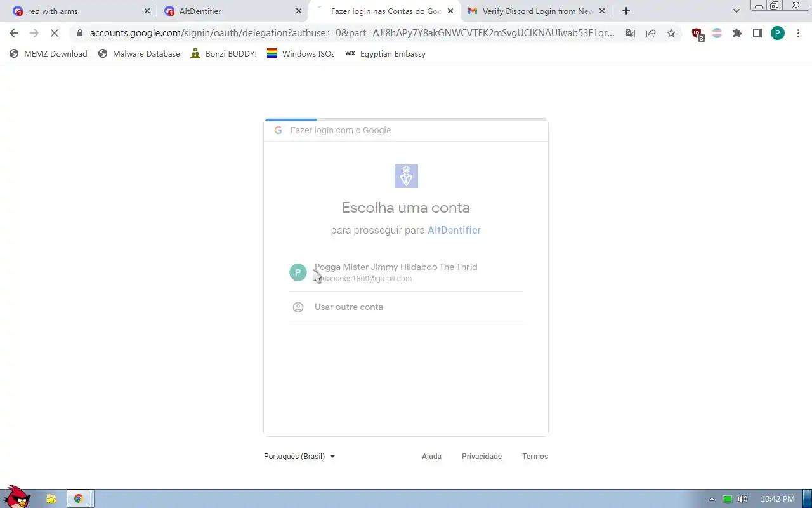Open the Windows ISOs bookmark
The image size is (812, 508).
coord(301,54)
